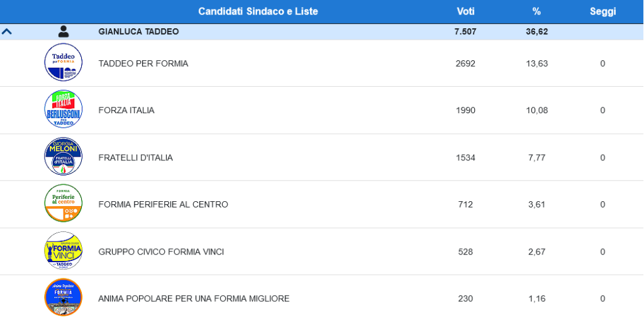Screen dimensions: 644x320
Task: Click the Taddeo per Formia logo
Action: click(x=64, y=63)
